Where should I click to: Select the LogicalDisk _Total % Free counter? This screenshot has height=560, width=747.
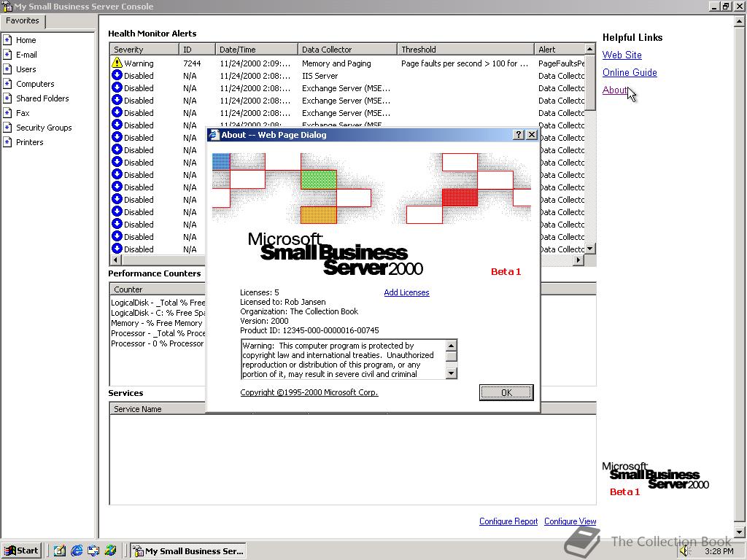[158, 303]
